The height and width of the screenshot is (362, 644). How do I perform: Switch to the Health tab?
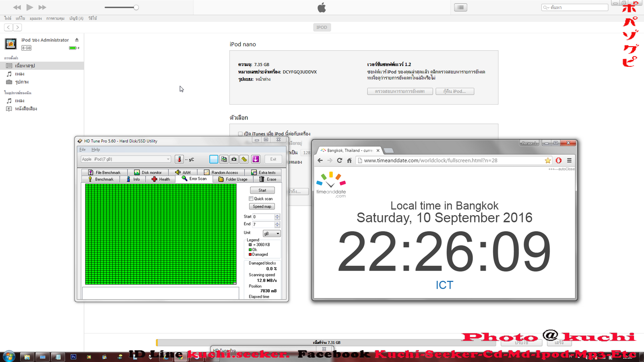click(x=161, y=179)
